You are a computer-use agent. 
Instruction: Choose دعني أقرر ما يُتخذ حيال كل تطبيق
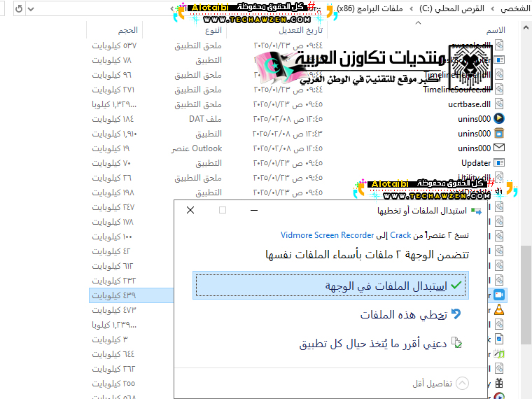(380, 344)
